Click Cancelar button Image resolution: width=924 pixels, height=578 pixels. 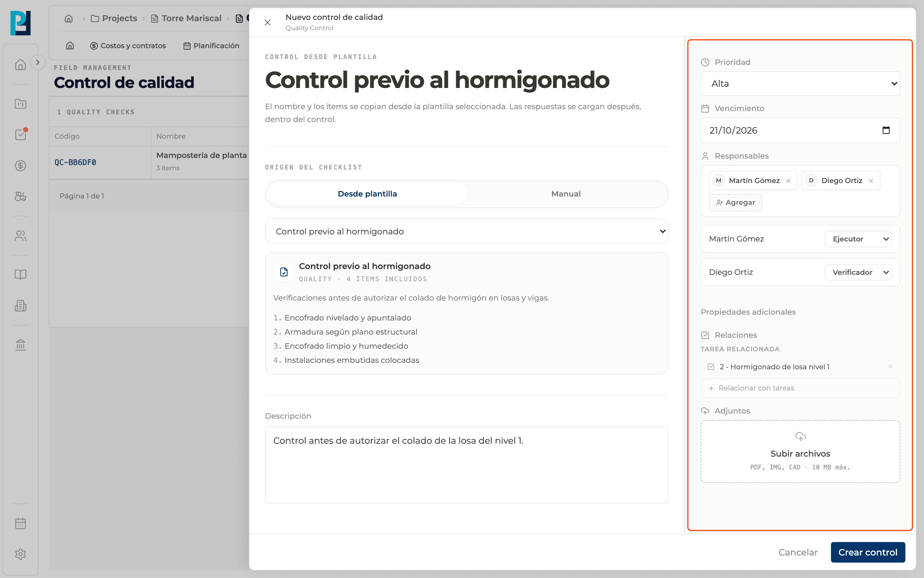click(798, 552)
